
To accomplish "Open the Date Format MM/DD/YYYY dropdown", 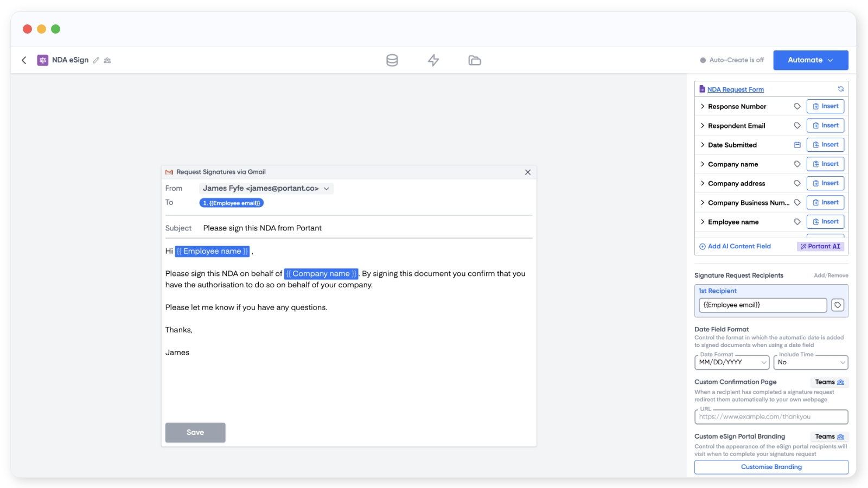I will [732, 362].
